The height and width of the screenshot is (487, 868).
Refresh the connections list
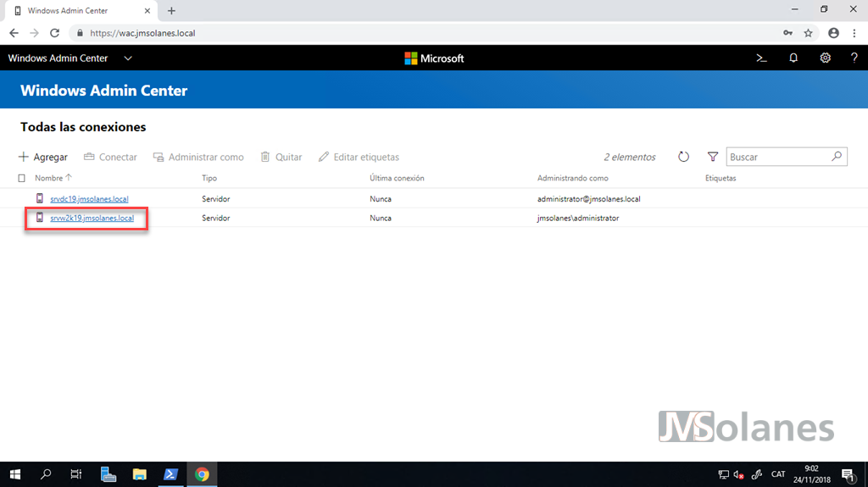(x=684, y=157)
